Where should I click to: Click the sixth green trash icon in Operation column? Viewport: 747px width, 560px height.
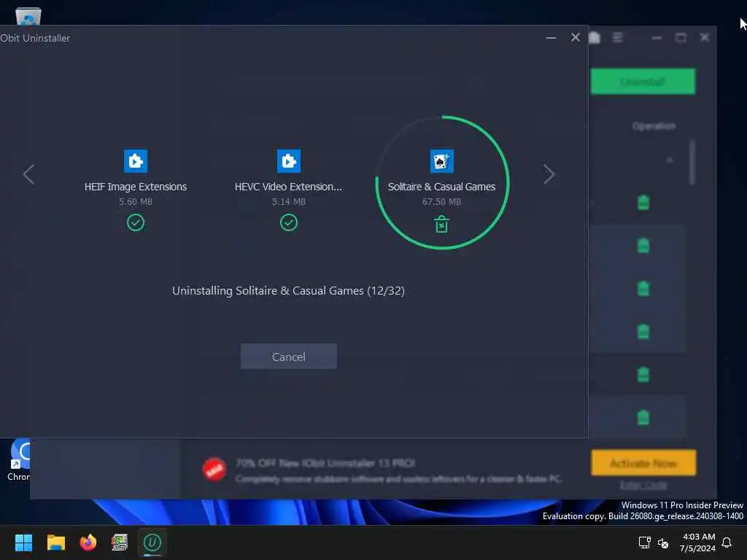coord(643,418)
